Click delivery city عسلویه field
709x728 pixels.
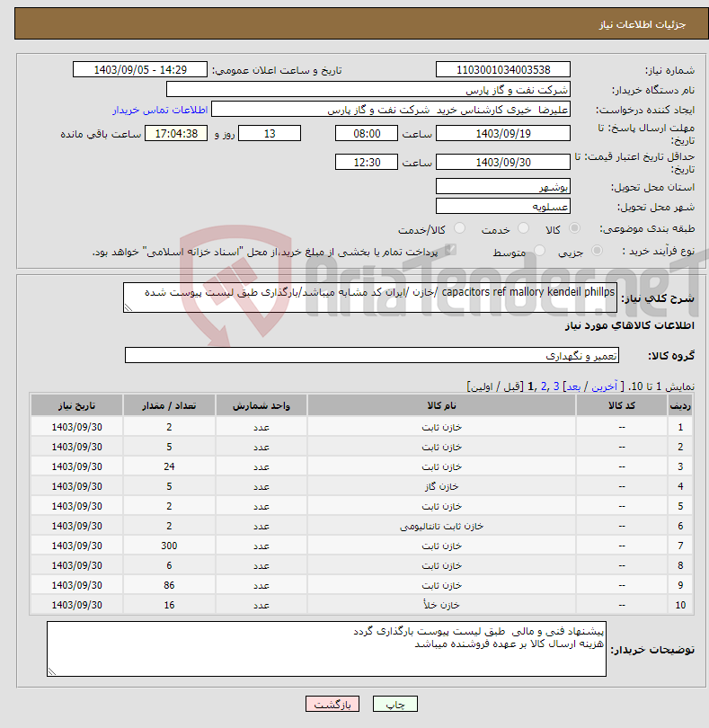point(503,206)
